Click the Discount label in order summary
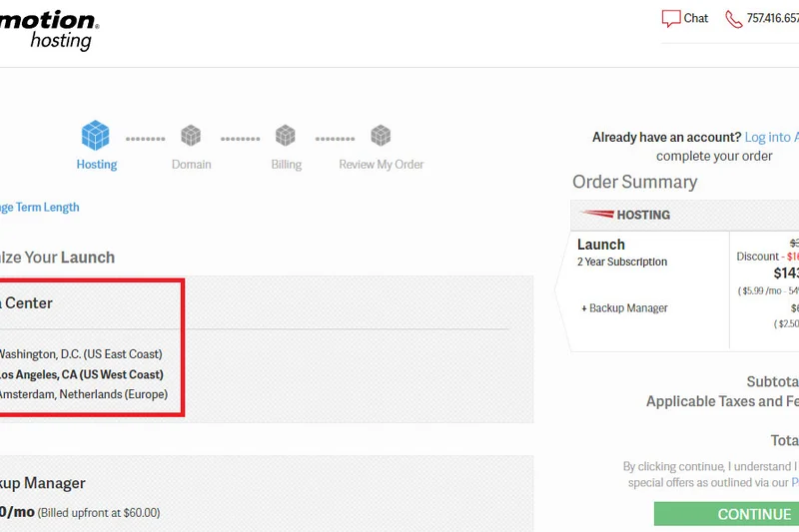The image size is (799, 532). coord(758,257)
